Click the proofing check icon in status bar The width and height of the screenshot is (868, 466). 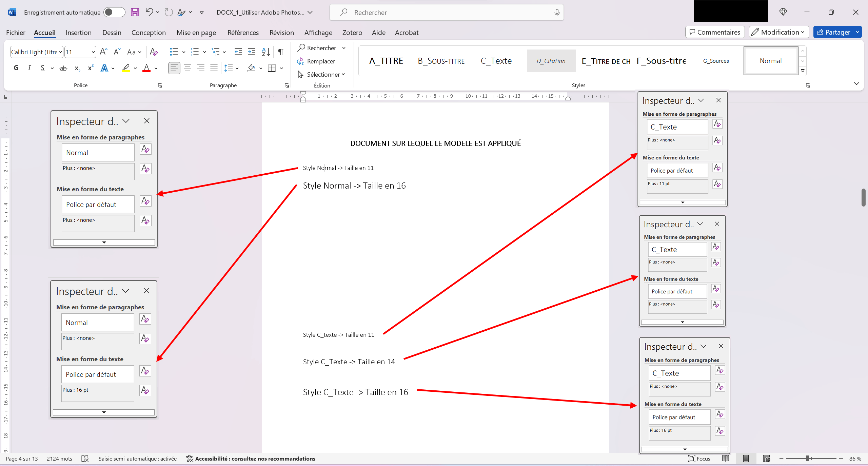pos(85,459)
